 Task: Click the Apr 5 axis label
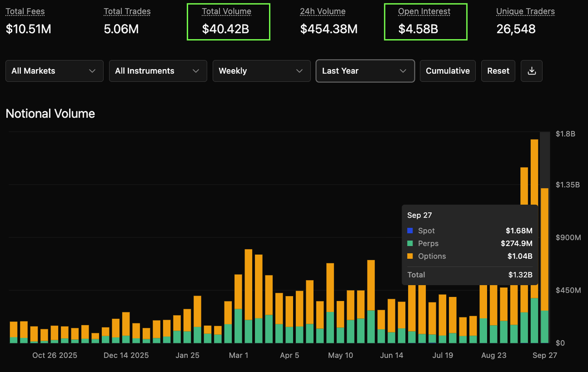pos(290,355)
